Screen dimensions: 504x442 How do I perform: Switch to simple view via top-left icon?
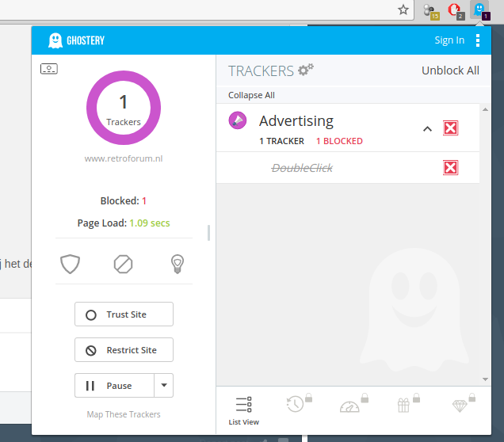(x=49, y=69)
